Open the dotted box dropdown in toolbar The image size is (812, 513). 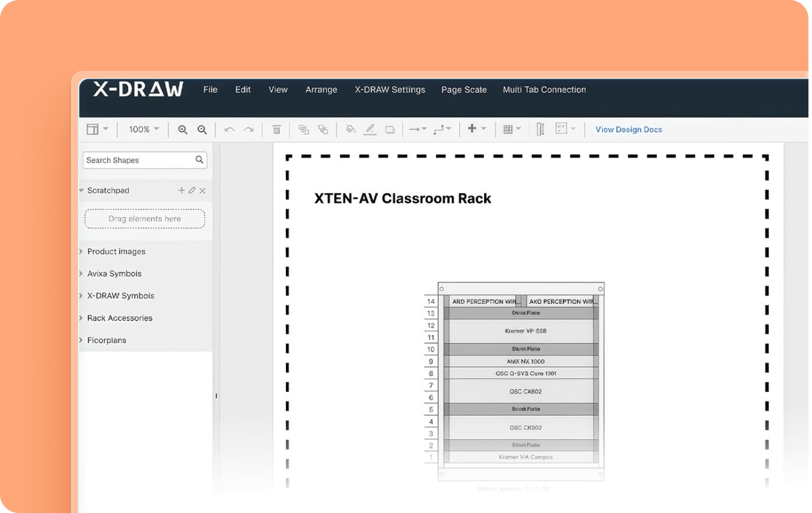(x=565, y=128)
